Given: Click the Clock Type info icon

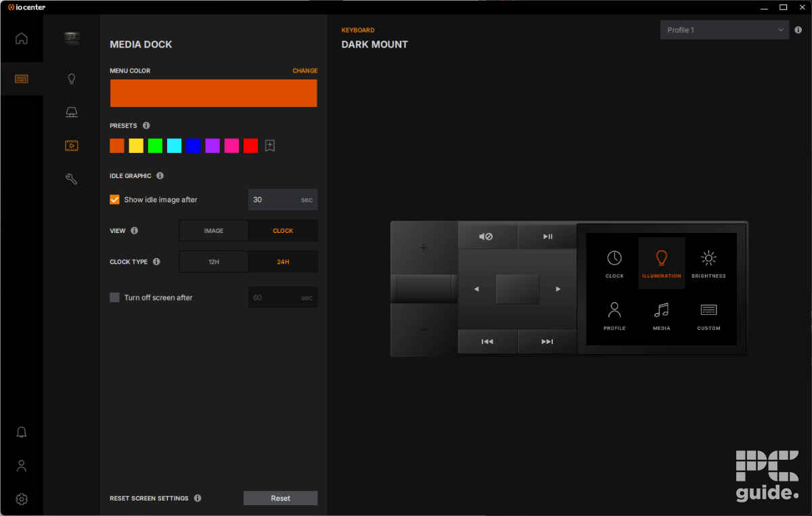Looking at the screenshot, I should coord(156,262).
